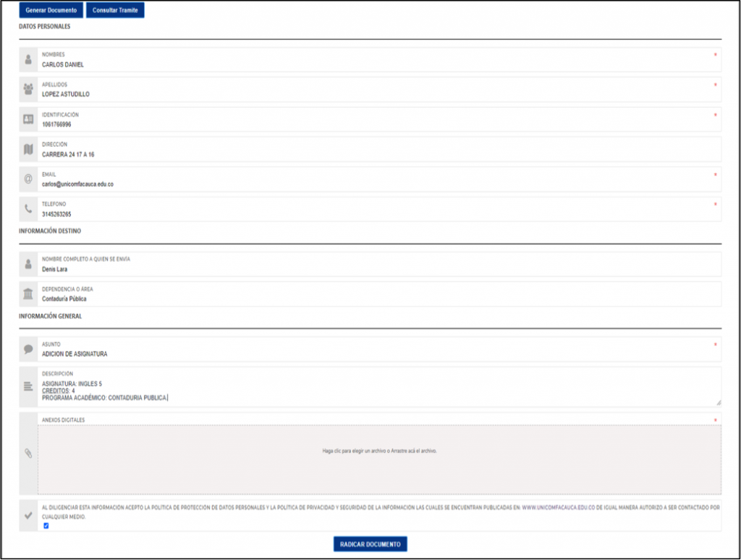Screen dimensions: 741x560
Task: Click the ID card icon beside Identificación
Action: coord(28,119)
